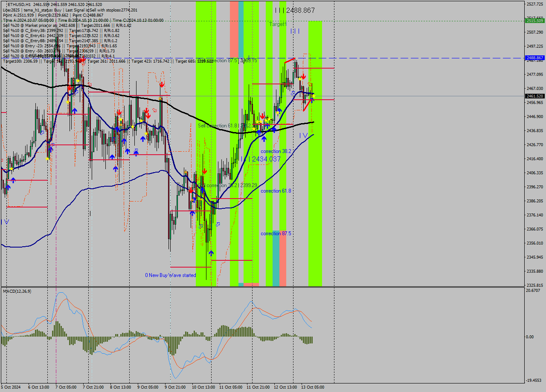This screenshot has width=546, height=392.
Task: Click the blue 'correction 38.2' label
Action: coord(276,151)
